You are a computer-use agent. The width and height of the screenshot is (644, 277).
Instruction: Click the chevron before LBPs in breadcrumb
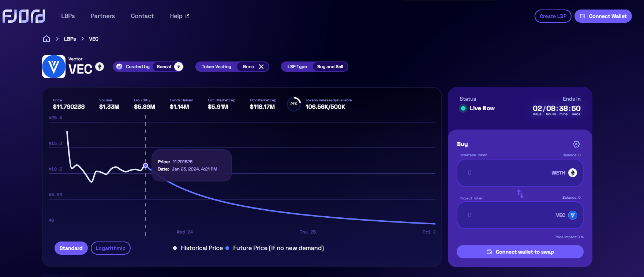pos(57,39)
